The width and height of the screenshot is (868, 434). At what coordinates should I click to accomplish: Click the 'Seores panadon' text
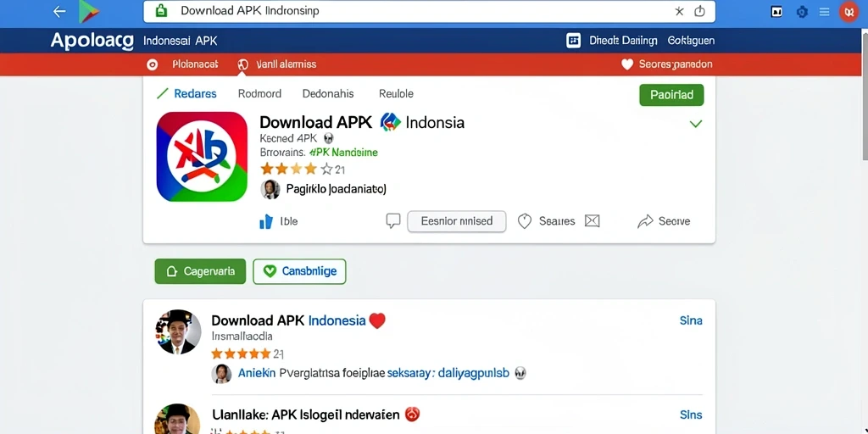676,64
